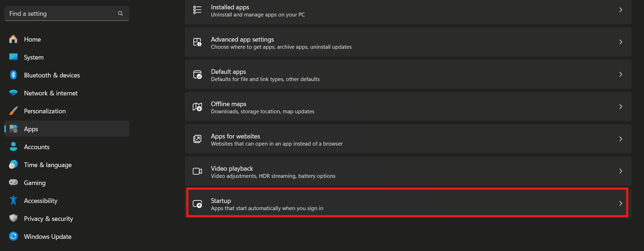Viewport: 644px width, 251px height.
Task: Click the Privacy shield icon
Action: pos(13,218)
